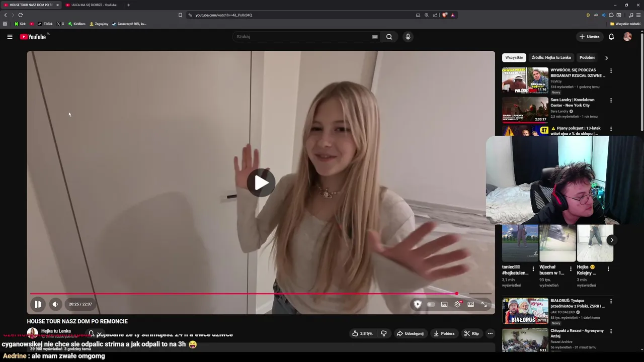
Task: Go to the YouTube home logo
Action: coord(33,37)
